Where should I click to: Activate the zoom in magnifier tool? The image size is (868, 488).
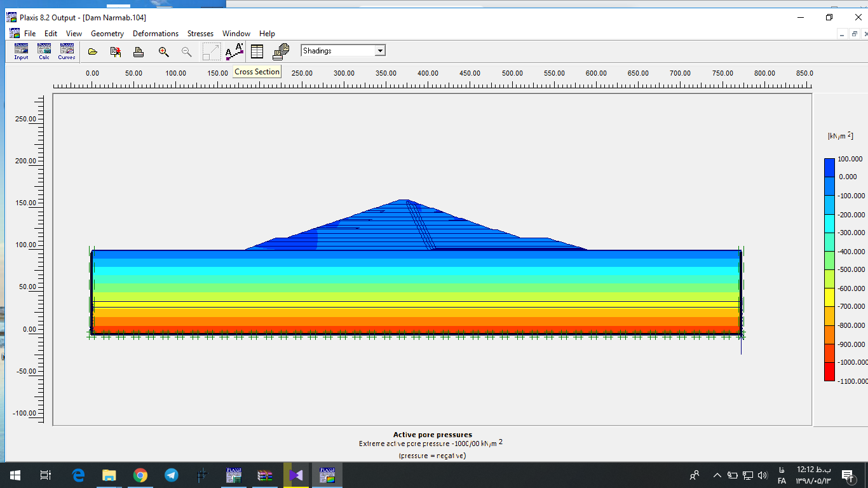coord(164,51)
